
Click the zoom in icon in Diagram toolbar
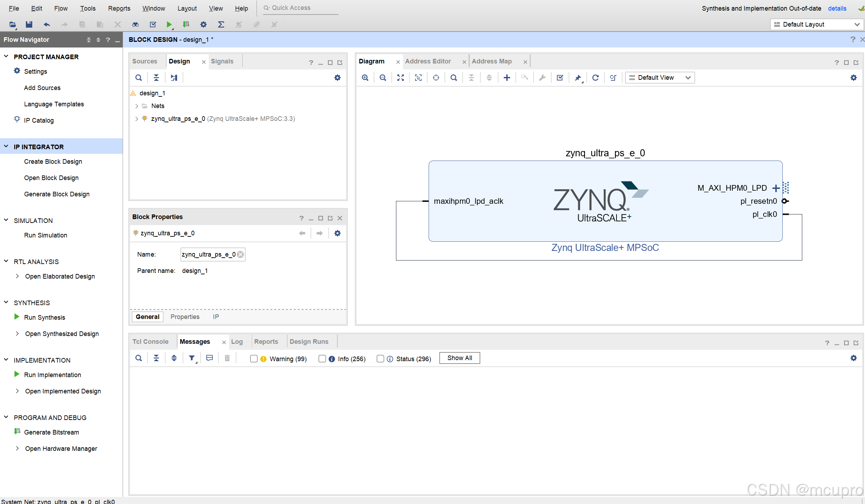(x=365, y=78)
